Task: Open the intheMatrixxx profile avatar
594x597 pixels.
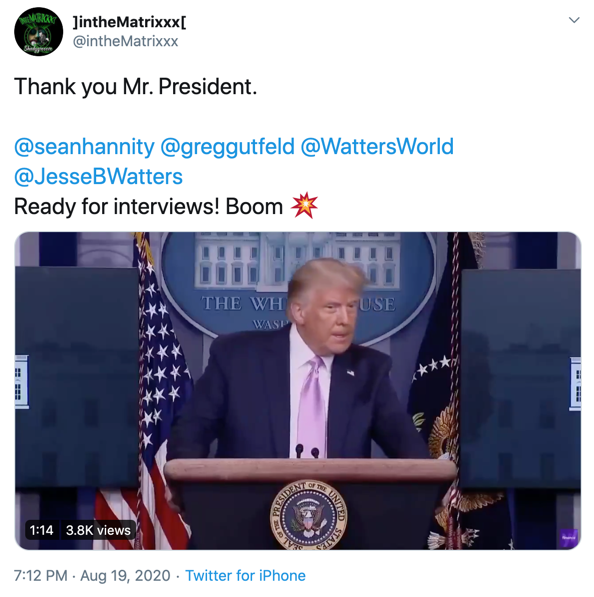Action: tap(38, 32)
